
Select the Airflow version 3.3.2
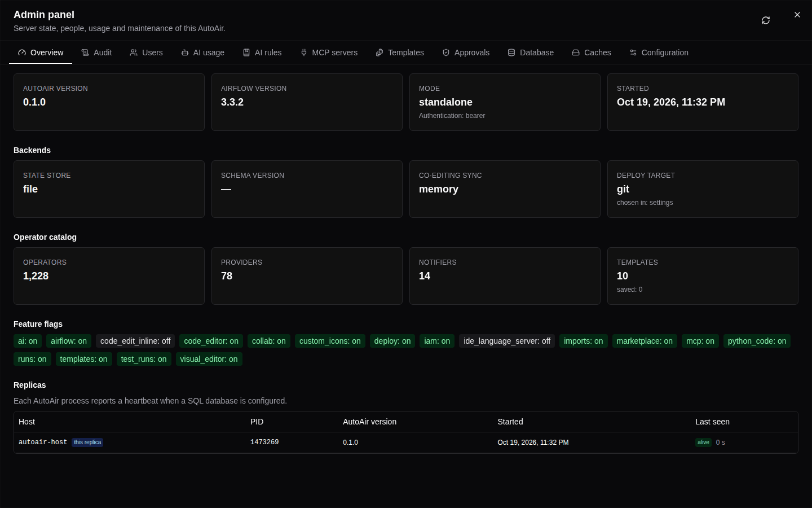click(232, 102)
